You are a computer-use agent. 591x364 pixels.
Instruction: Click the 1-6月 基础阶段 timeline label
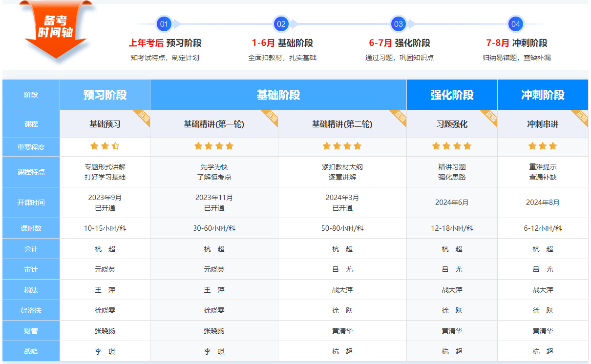point(282,43)
